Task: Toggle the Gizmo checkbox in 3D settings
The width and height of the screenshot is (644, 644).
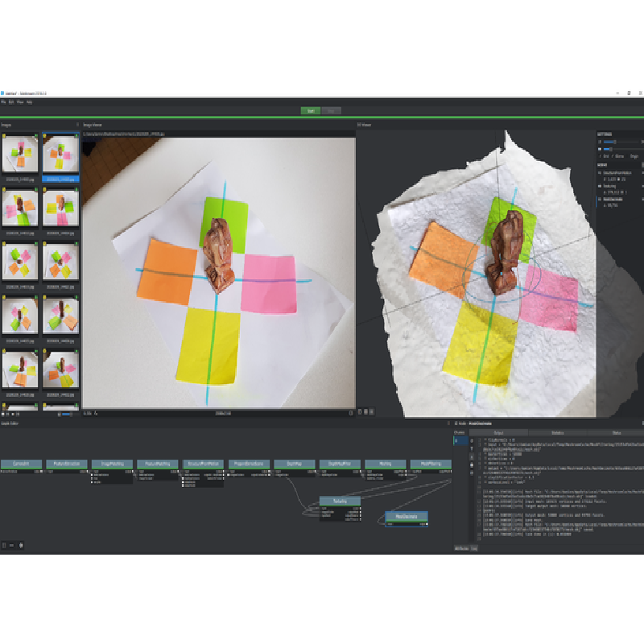Action: click(613, 156)
